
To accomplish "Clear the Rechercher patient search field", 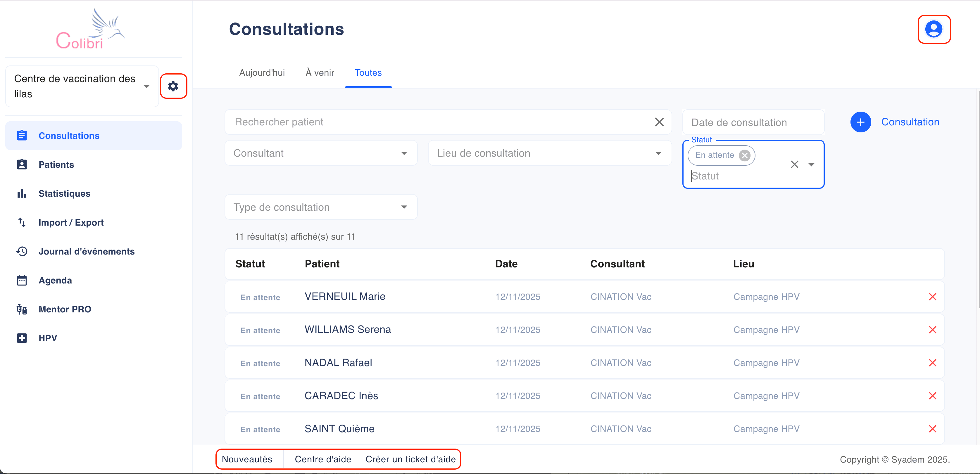I will point(659,122).
